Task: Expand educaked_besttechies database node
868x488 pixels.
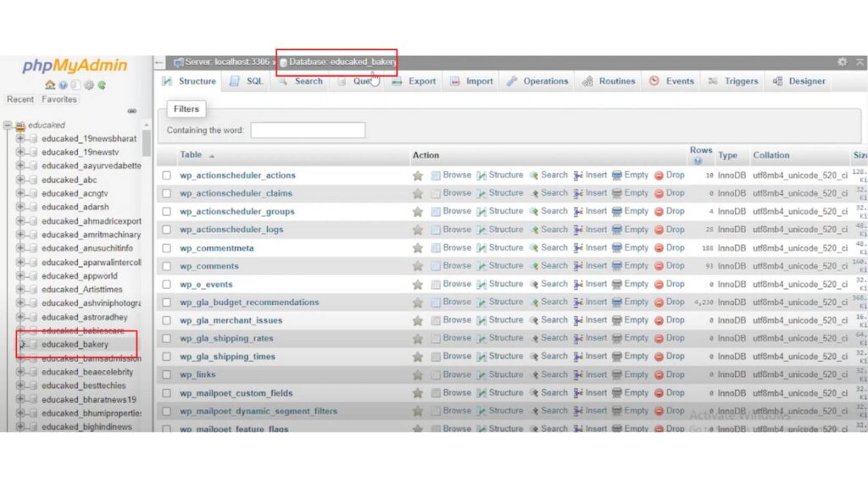Action: (x=20, y=385)
